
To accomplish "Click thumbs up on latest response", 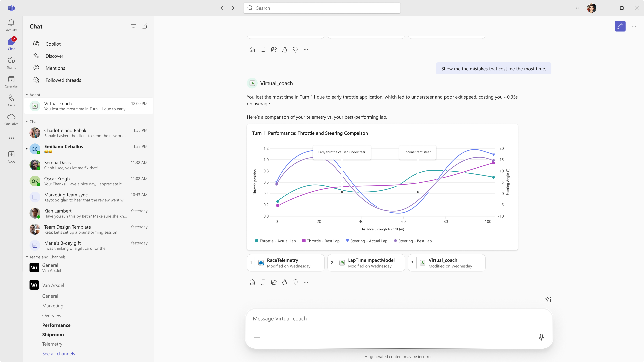I will [284, 282].
